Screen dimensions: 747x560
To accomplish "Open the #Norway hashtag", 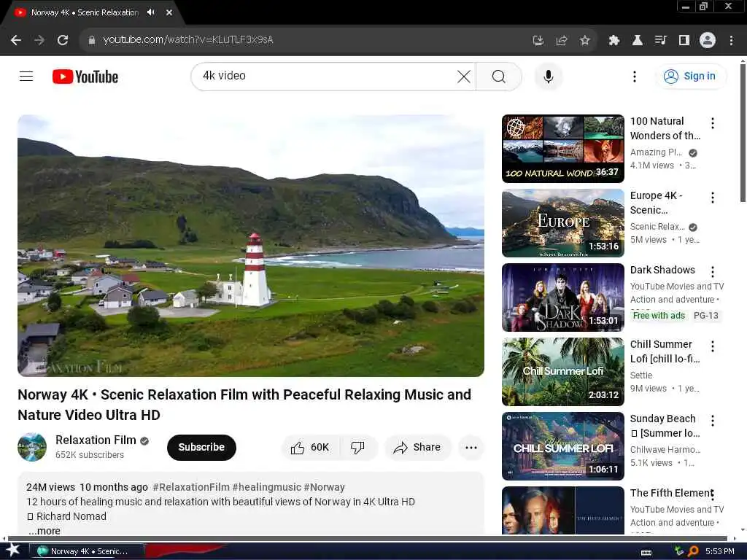I will (325, 487).
